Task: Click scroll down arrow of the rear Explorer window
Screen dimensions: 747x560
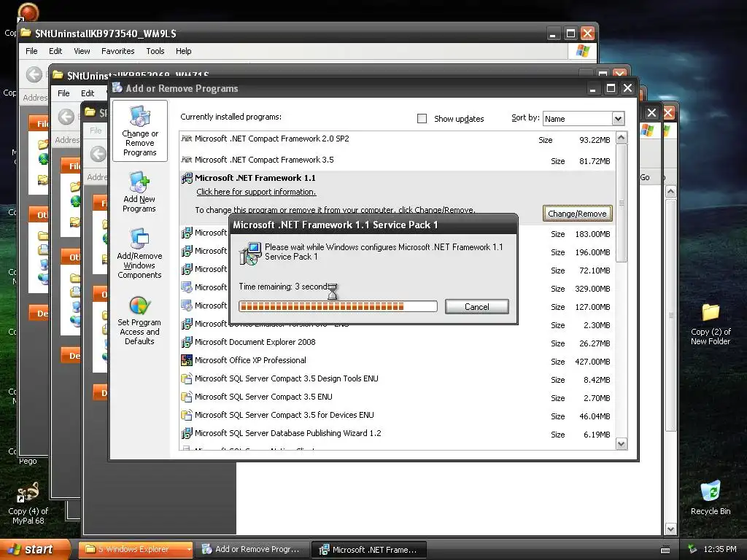Action: coord(670,529)
